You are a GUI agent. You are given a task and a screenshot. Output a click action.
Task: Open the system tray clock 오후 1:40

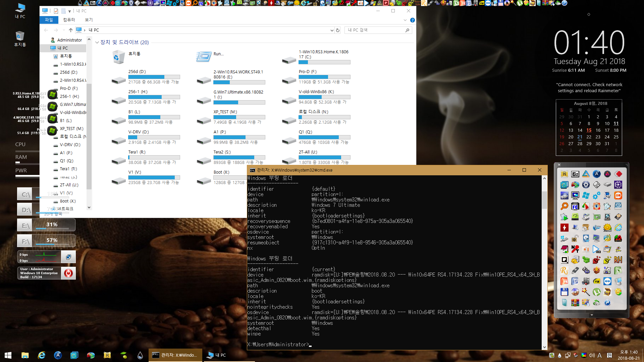tap(629, 355)
